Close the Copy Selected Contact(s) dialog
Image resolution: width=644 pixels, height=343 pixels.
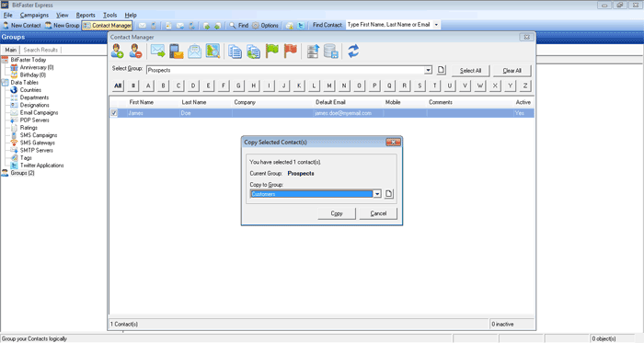click(x=393, y=142)
